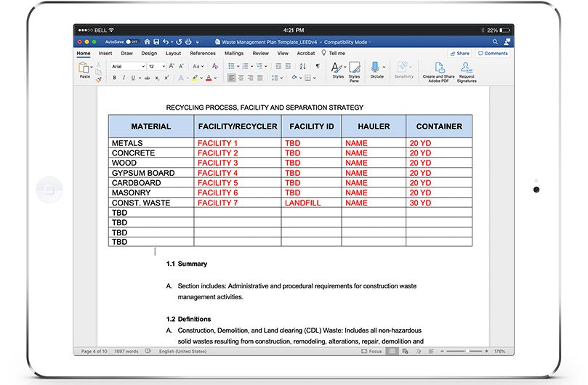Viewport: 588px width, 385px height.
Task: Open the Arial font name dropdown
Action: [127, 66]
